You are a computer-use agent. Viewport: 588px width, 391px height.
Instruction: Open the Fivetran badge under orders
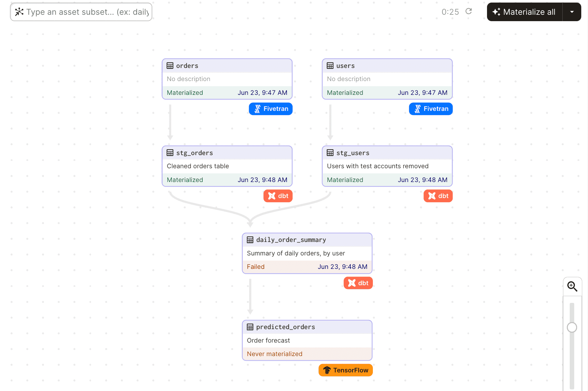click(x=270, y=109)
